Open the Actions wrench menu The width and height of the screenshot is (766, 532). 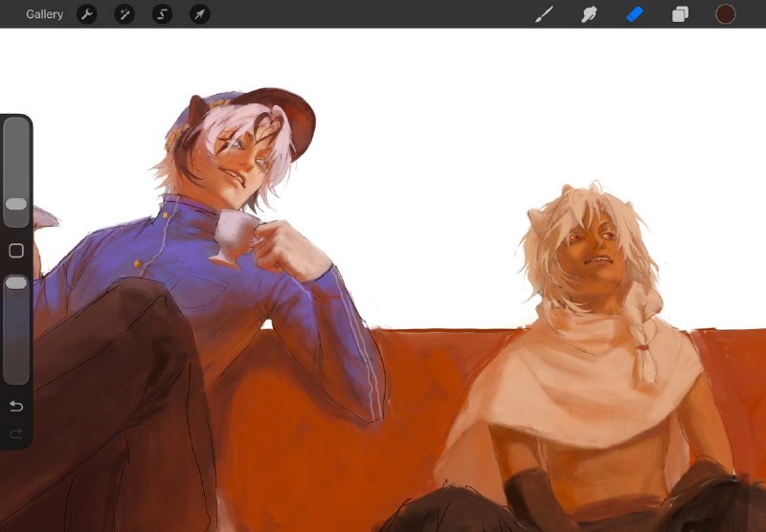(87, 14)
